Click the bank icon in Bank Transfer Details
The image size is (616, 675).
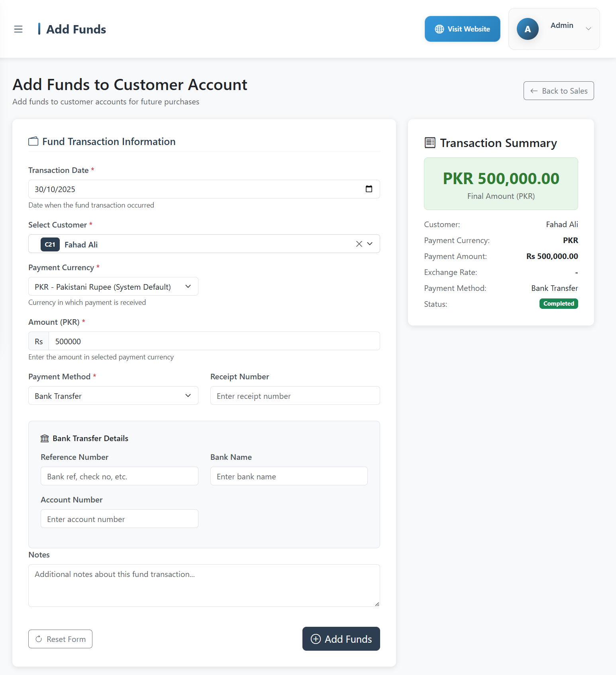click(45, 438)
